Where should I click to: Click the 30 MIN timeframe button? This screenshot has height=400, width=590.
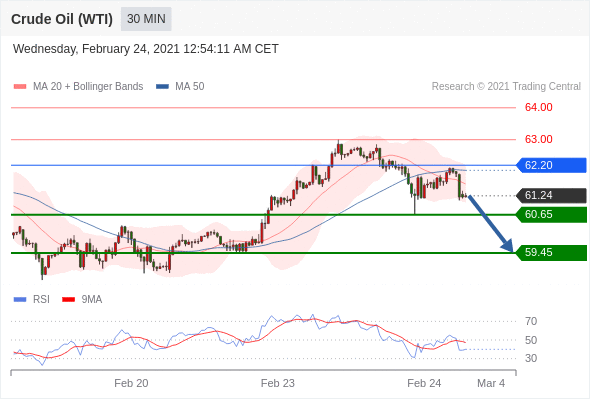point(146,19)
